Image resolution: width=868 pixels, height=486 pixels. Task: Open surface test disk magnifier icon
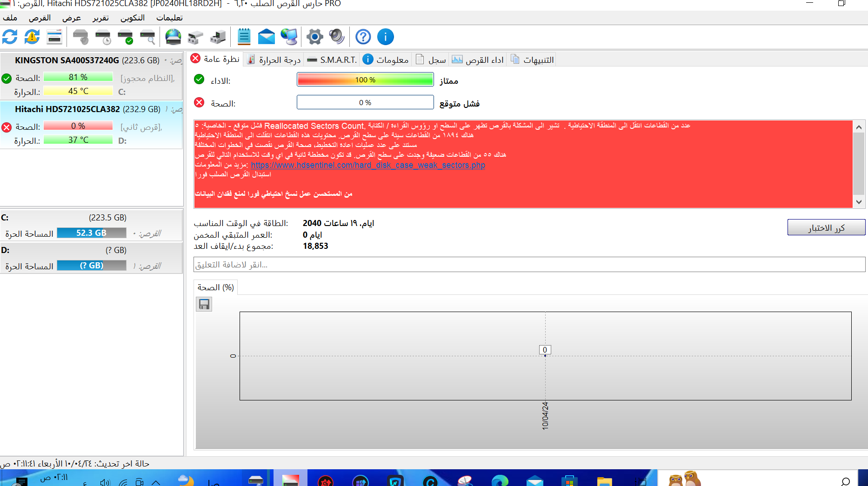tap(148, 37)
